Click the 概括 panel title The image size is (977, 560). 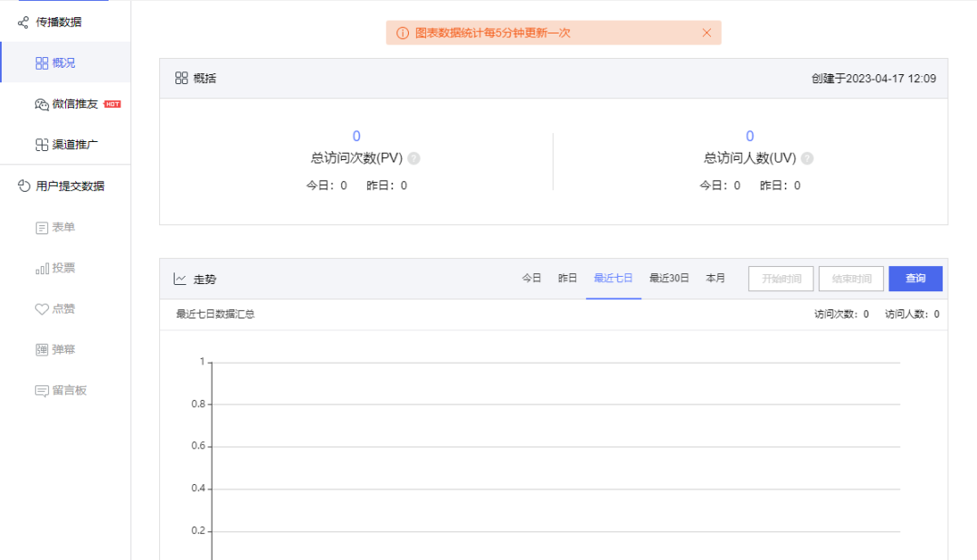(204, 79)
